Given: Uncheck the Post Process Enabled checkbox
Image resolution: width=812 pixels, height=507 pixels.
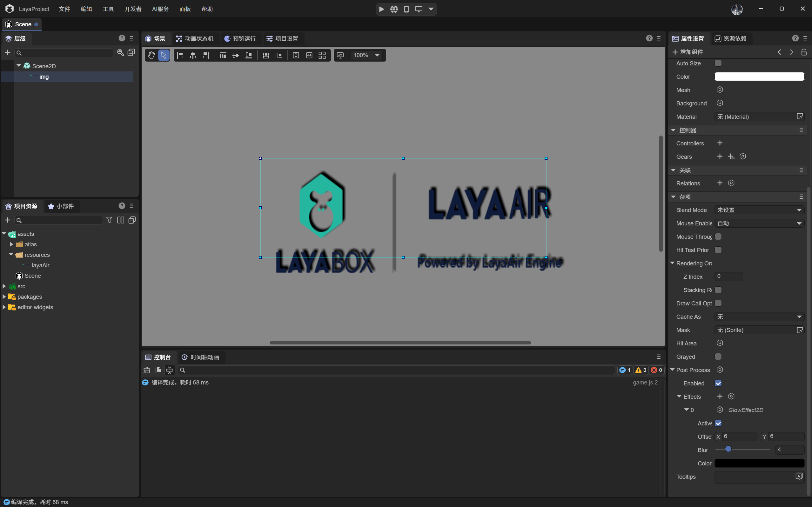Looking at the screenshot, I should pos(718,383).
